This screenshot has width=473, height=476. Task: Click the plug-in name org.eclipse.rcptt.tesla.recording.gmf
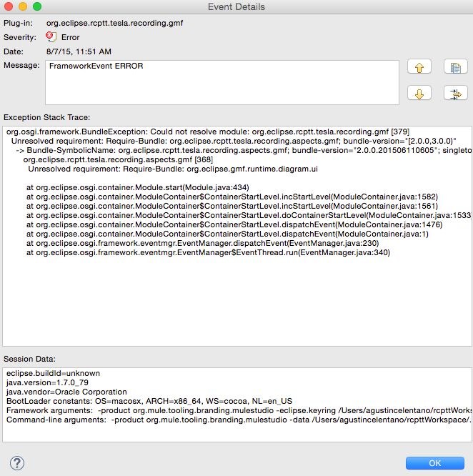pos(115,23)
